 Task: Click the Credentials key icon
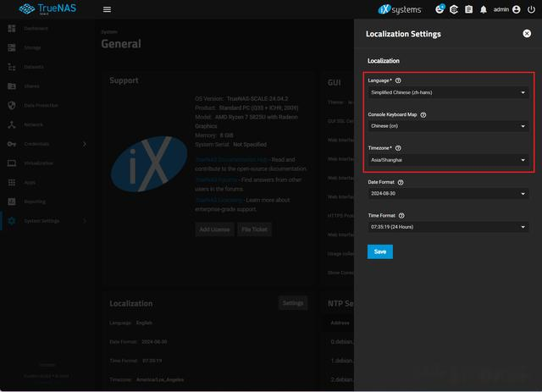[12, 144]
